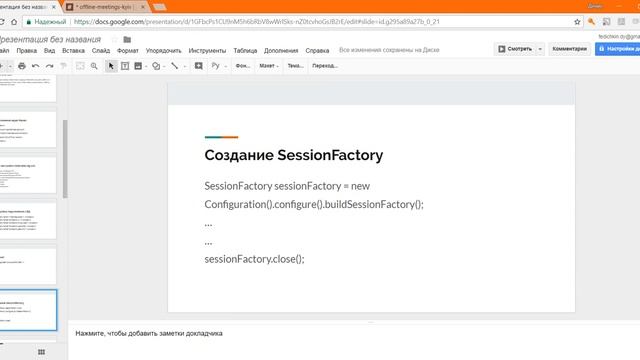Expand the Смотреть present options arrow
This screenshot has width=640, height=360.
coord(540,49)
